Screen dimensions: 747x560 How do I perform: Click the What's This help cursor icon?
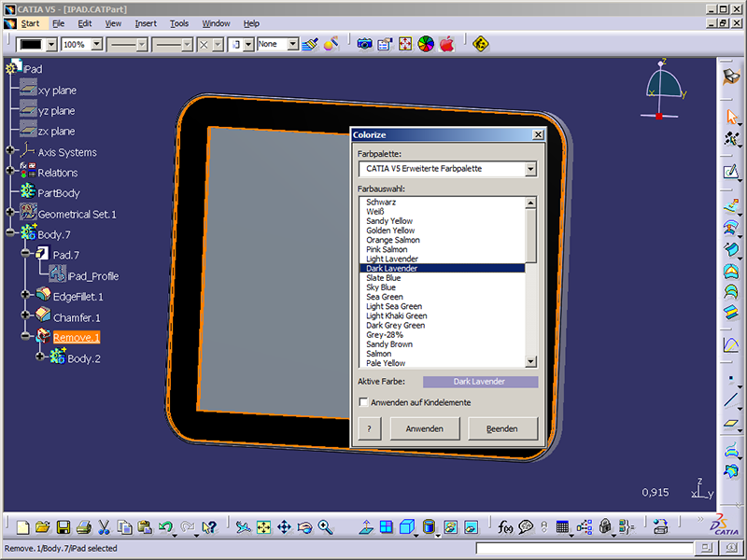click(x=208, y=527)
